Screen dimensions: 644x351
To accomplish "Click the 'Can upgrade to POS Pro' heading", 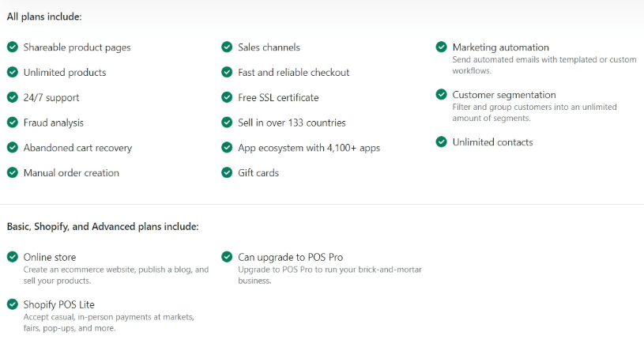I will pyautogui.click(x=290, y=257).
